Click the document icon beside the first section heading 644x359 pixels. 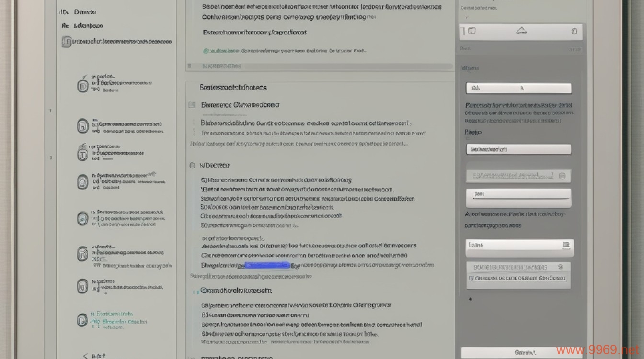192,105
